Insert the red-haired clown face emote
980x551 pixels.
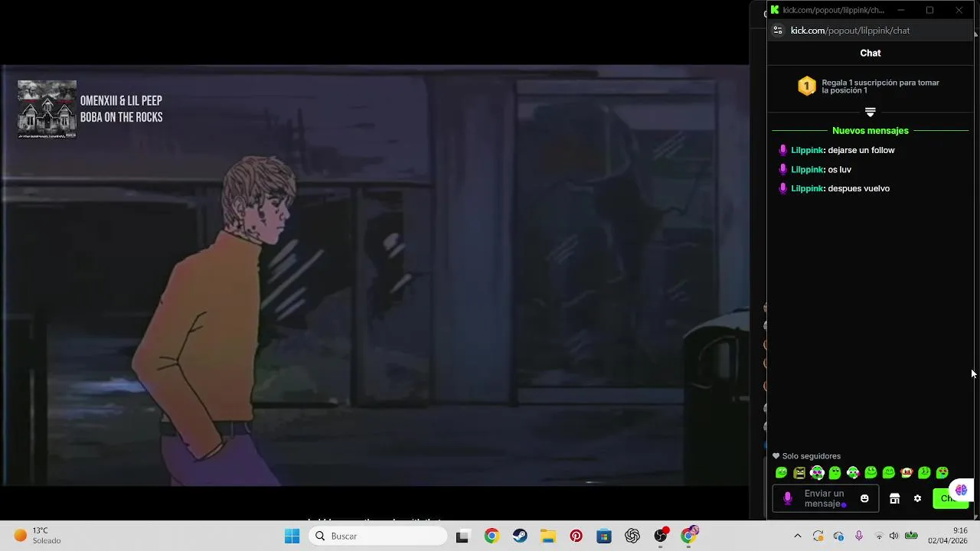(x=906, y=473)
